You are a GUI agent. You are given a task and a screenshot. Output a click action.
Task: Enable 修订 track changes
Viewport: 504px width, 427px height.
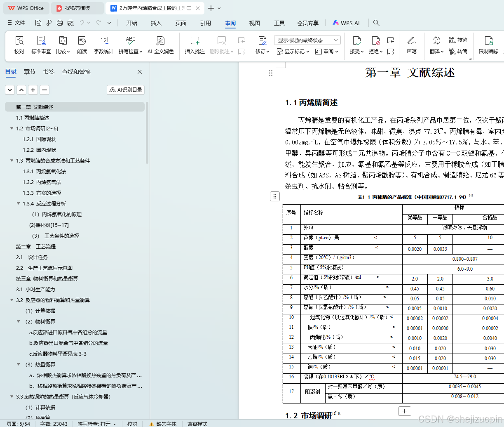(262, 45)
